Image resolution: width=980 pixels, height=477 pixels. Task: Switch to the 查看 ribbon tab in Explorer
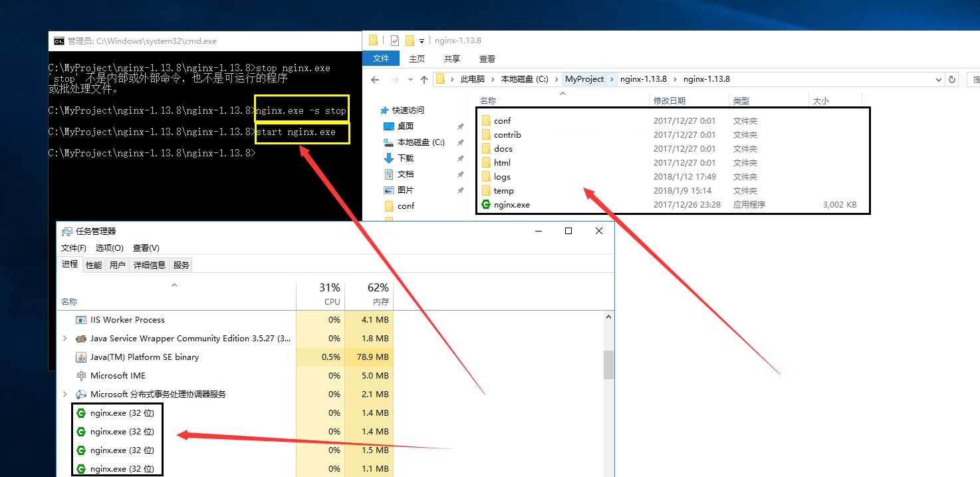[x=487, y=59]
